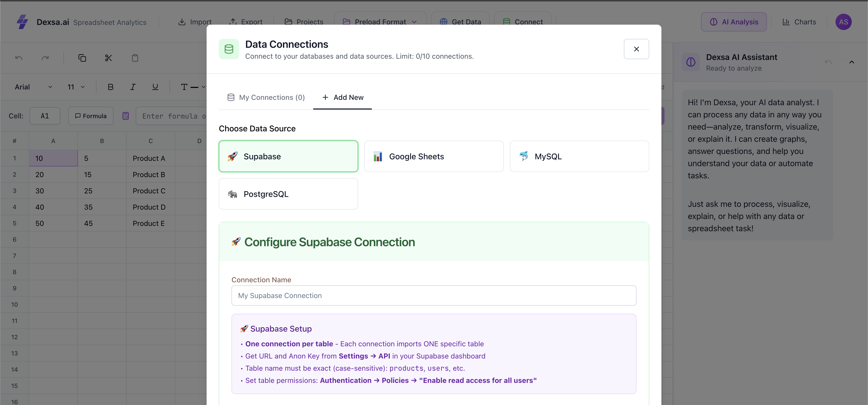Collapse the AI Assistant panel chevron

point(852,62)
